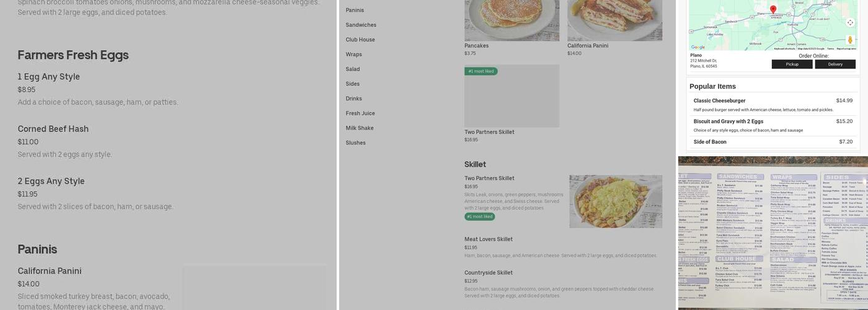The image size is (868, 310).
Task: Click the red map location pin
Action: tap(773, 9)
